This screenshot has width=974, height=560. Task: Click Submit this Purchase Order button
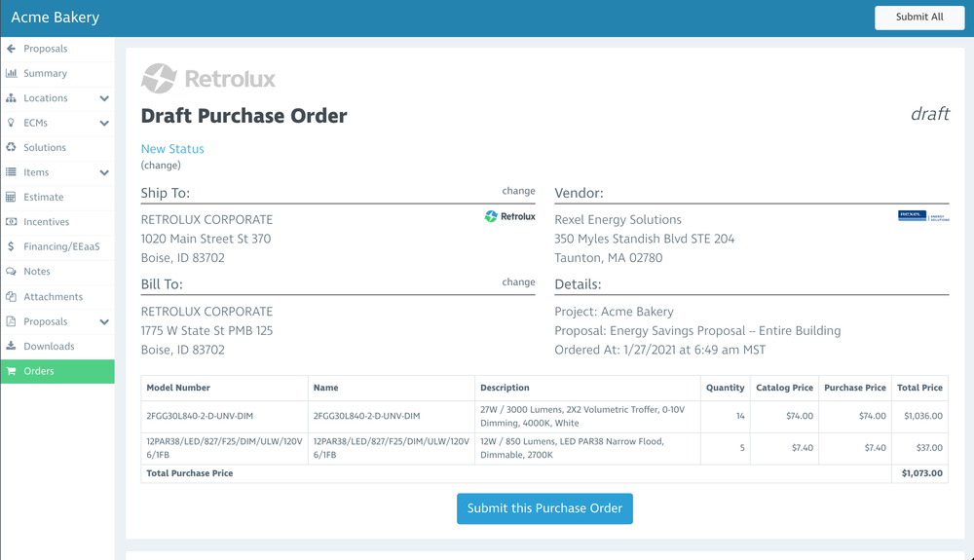click(x=544, y=508)
